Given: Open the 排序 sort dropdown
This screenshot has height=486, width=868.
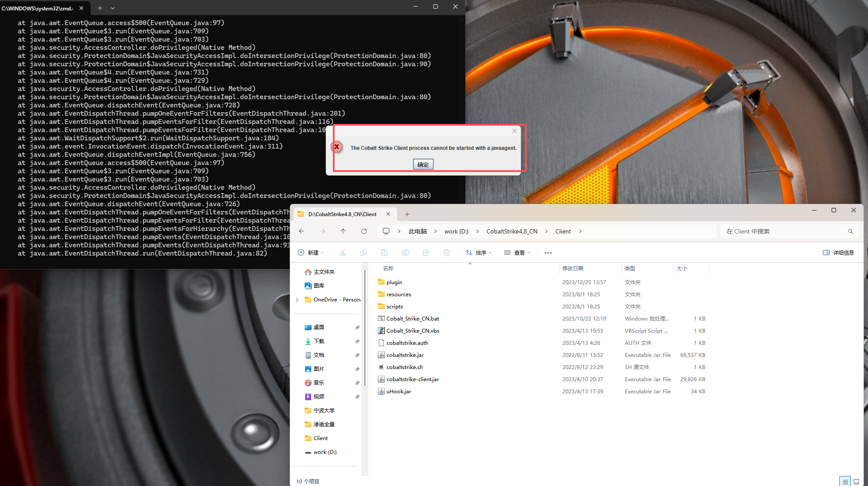Looking at the screenshot, I should click(478, 253).
